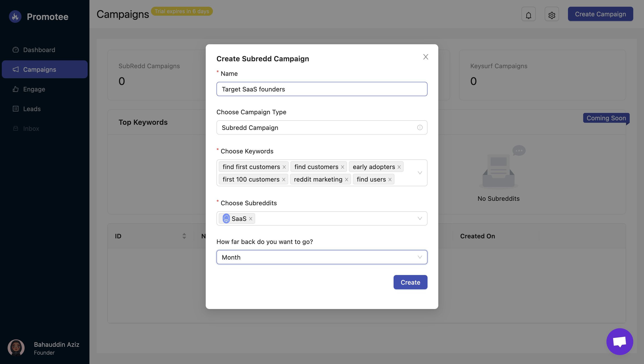Remove the SaaS subreddit tag
The image size is (644, 364).
tap(250, 219)
